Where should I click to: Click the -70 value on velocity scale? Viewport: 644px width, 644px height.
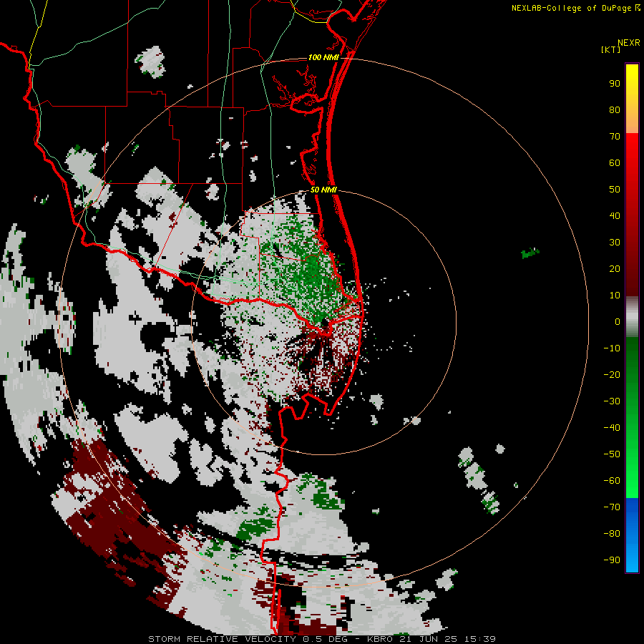(x=612, y=507)
